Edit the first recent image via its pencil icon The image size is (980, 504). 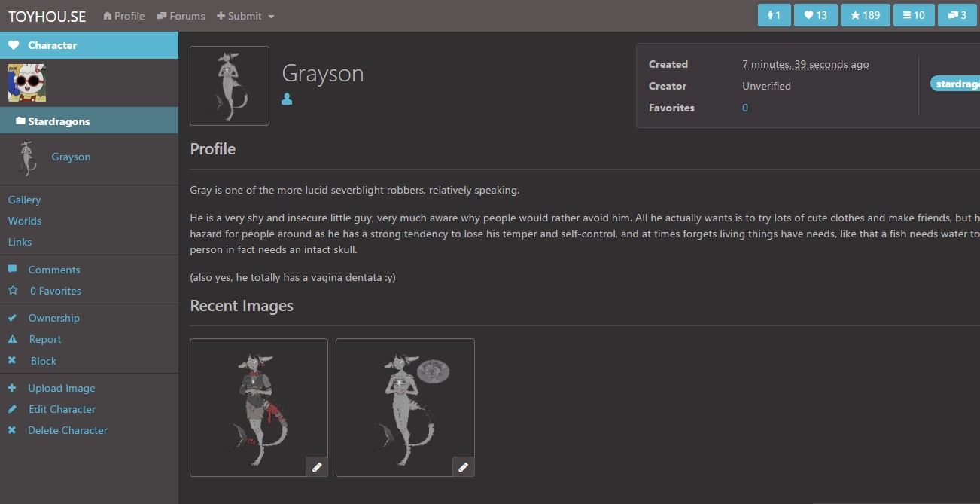317,466
